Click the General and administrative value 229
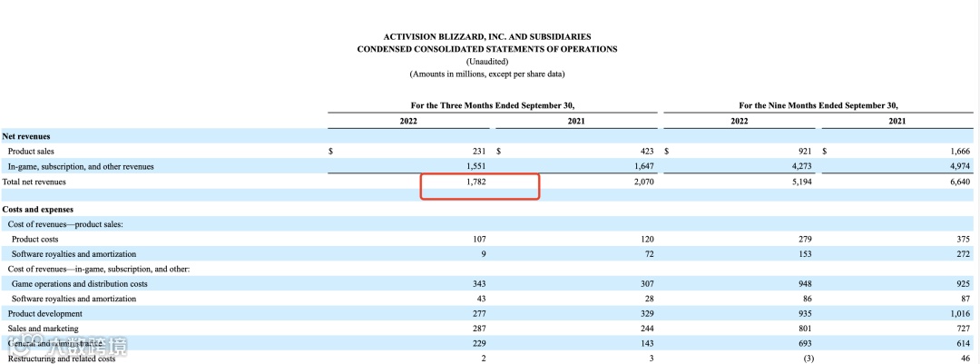This screenshot has width=980, height=364. (x=480, y=344)
